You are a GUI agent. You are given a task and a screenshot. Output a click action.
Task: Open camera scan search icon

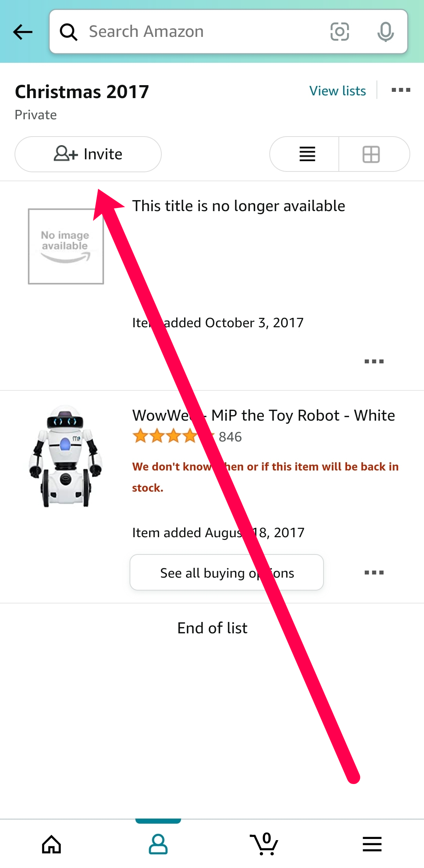tap(340, 32)
